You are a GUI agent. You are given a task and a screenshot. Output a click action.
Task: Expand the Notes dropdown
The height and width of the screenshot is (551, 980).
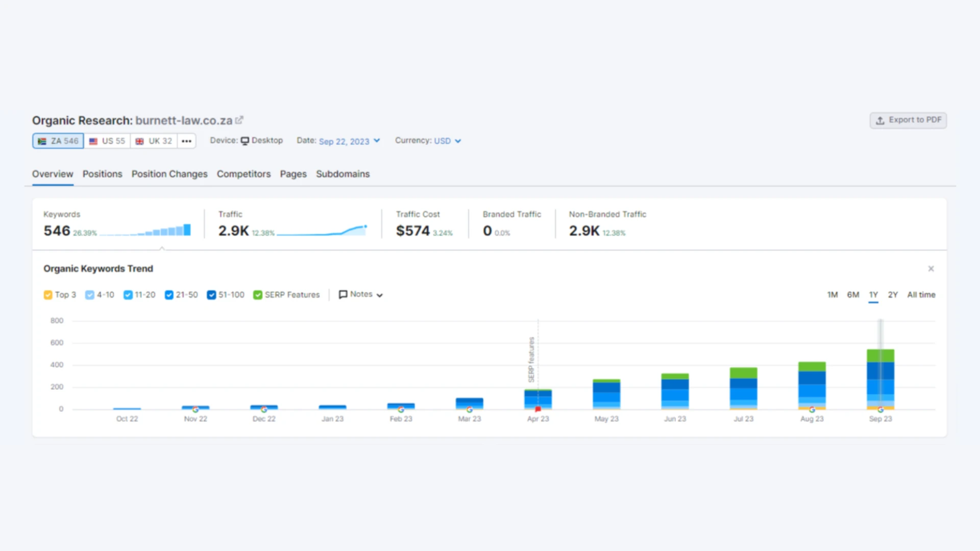pyautogui.click(x=361, y=294)
